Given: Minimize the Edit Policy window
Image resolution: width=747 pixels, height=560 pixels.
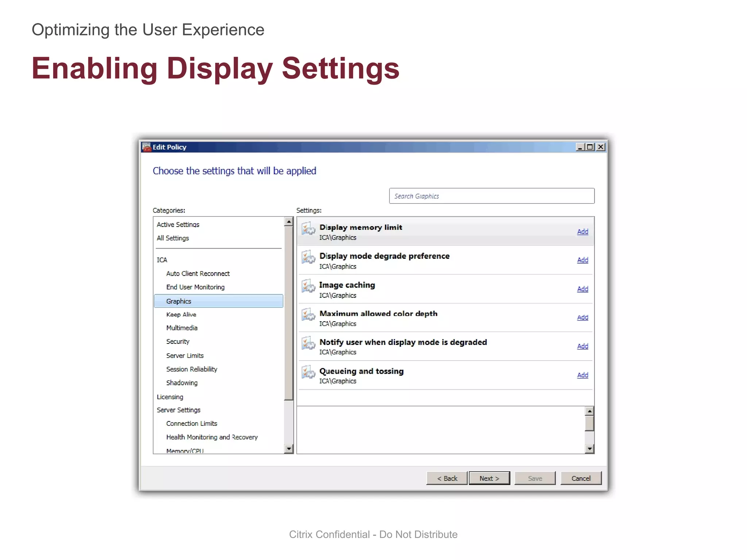Looking at the screenshot, I should point(580,147).
